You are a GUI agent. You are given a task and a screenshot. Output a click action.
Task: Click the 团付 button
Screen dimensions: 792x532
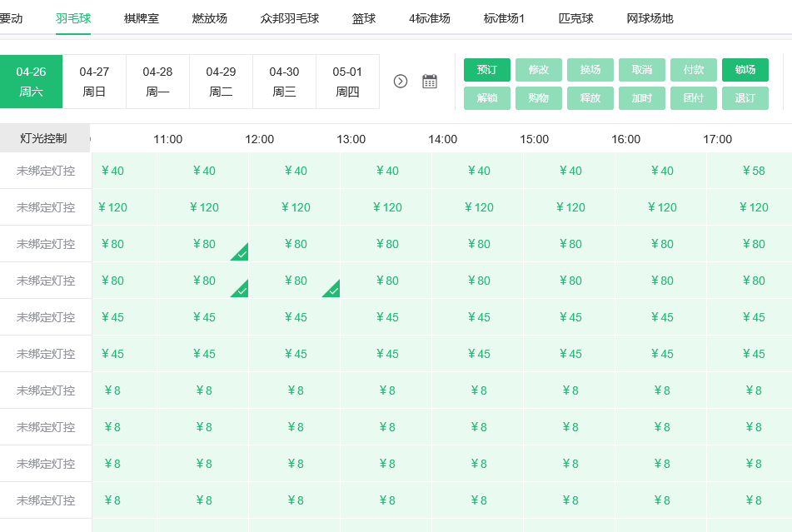[694, 98]
